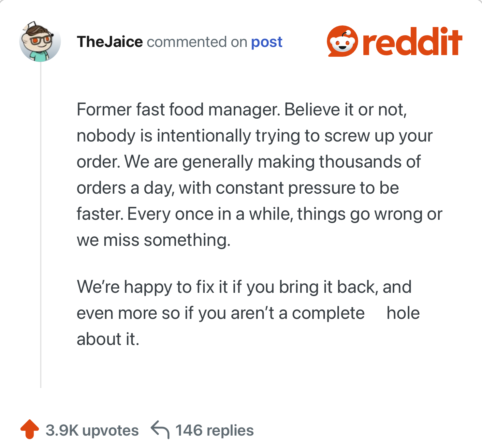The width and height of the screenshot is (482, 448).
Task: Click the final words "about it."
Action: pyautogui.click(x=108, y=339)
